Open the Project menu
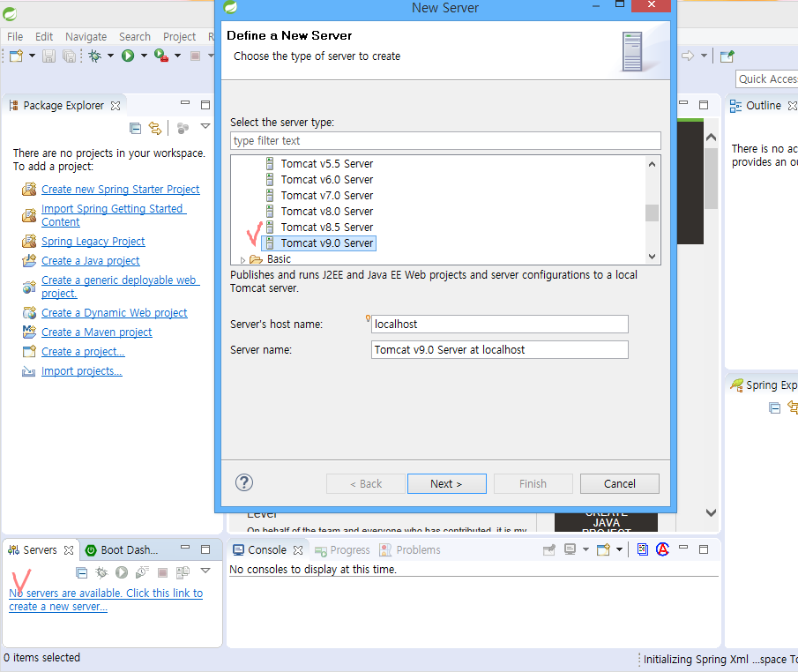798x672 pixels. 179,37
